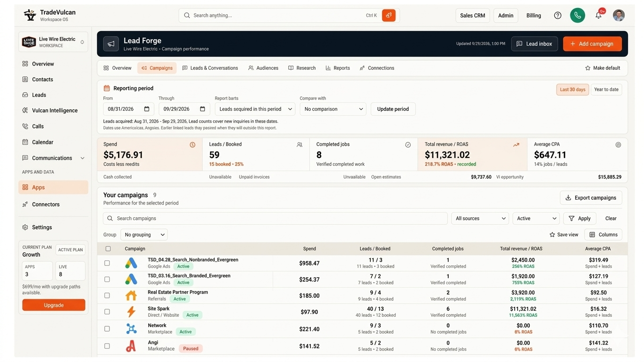This screenshot has height=362, width=644.
Task: Click the Completed jobs checkmark icon
Action: 408,145
